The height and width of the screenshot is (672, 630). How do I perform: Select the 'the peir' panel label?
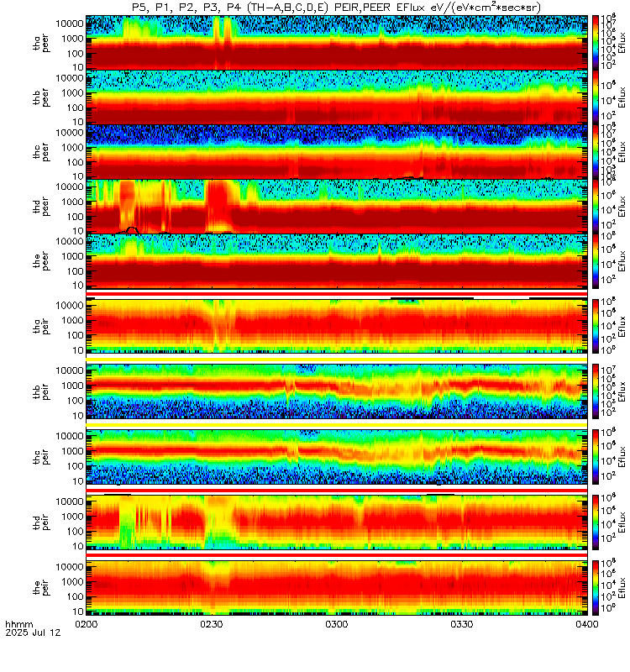pos(41,587)
